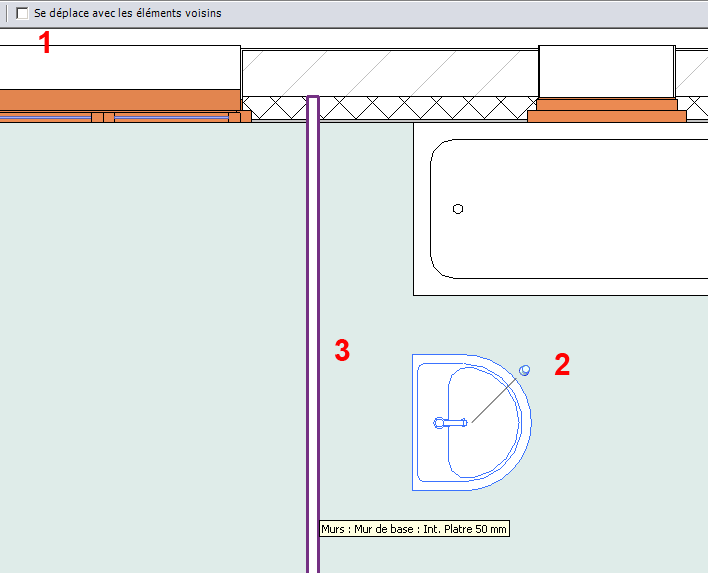
Task: Select the diagonal-hatched exterior wall core
Action: [x=390, y=71]
